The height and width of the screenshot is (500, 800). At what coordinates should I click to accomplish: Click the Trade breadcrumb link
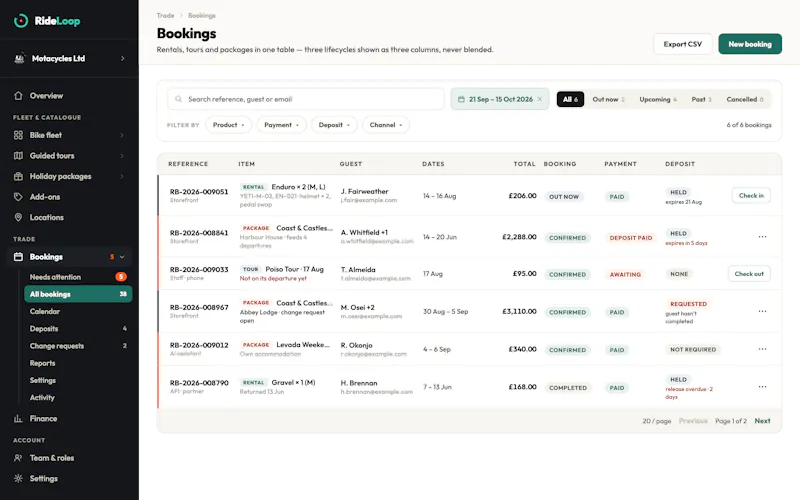(165, 15)
